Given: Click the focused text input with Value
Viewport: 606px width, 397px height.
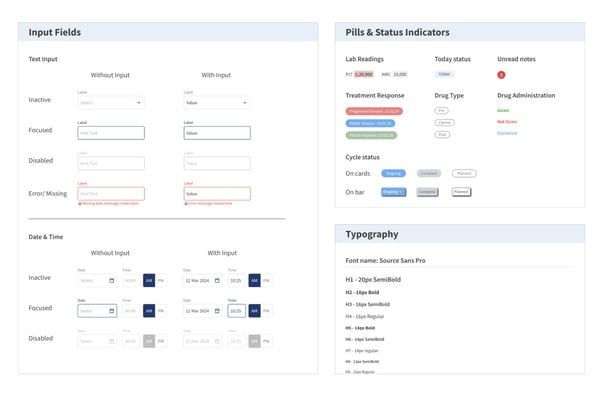Looking at the screenshot, I should (x=217, y=133).
